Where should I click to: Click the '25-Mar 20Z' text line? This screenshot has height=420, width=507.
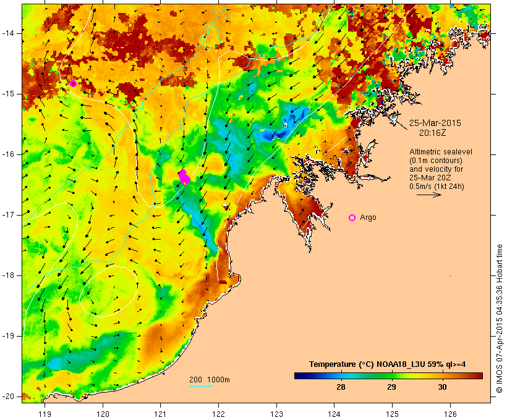click(x=430, y=178)
